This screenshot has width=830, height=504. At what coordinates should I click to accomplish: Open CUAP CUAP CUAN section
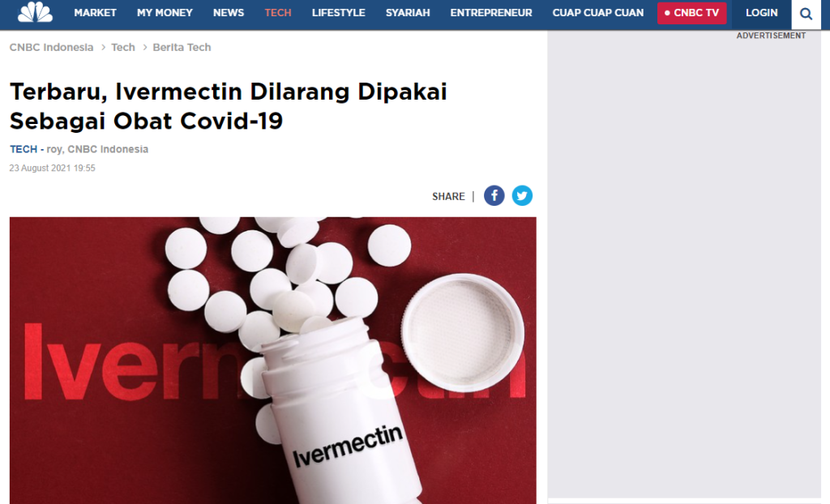click(x=598, y=13)
